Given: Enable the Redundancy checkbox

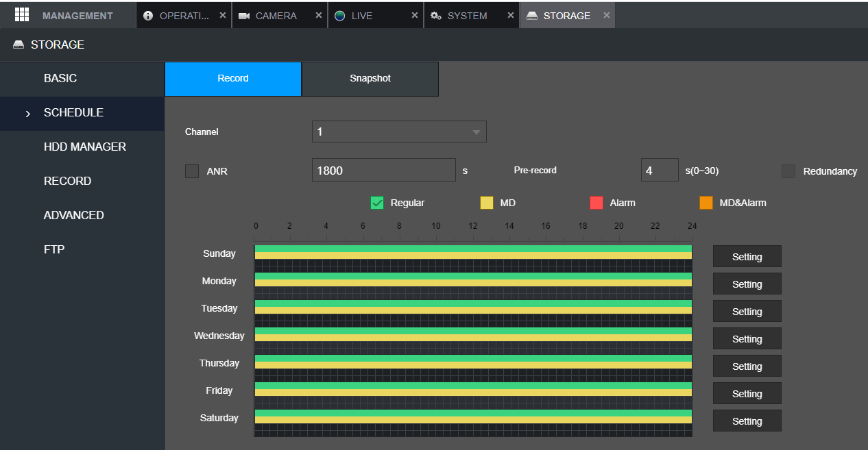Looking at the screenshot, I should click(x=788, y=171).
